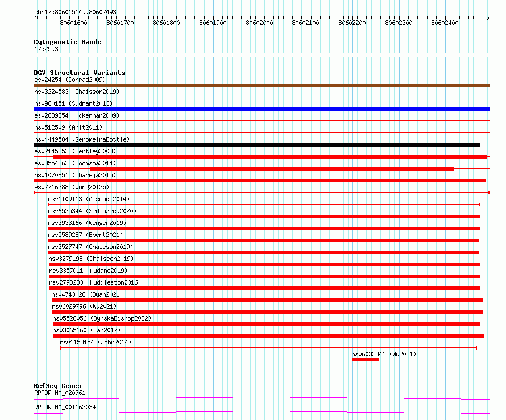Click the nsv6032341 (Wu2021) label
The image size is (506, 420).
click(x=384, y=354)
